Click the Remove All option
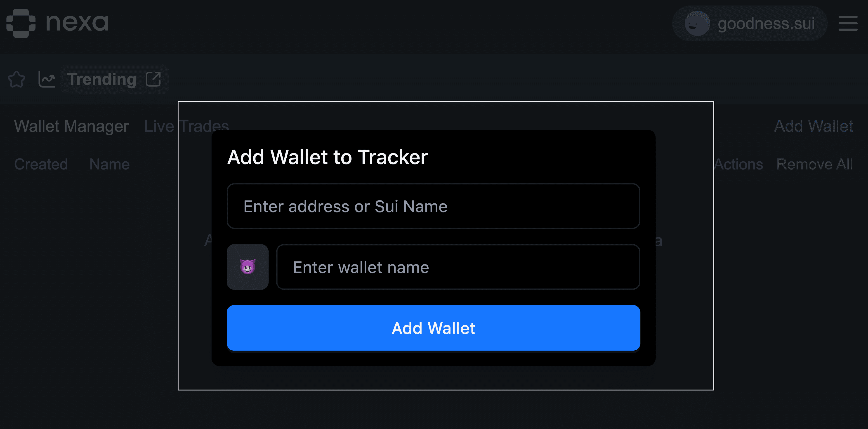The height and width of the screenshot is (429, 868). pos(815,165)
